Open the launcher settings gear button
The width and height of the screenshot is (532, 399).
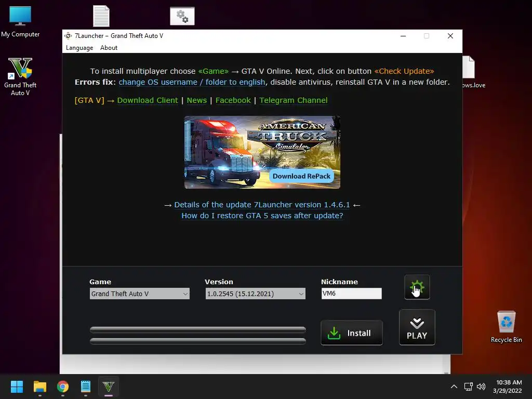point(417,287)
